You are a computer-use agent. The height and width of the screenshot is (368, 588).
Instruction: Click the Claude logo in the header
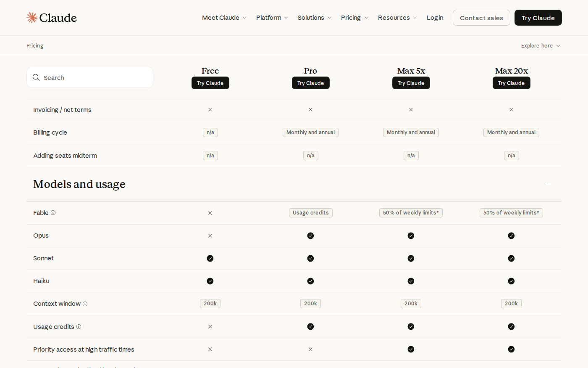coord(52,18)
